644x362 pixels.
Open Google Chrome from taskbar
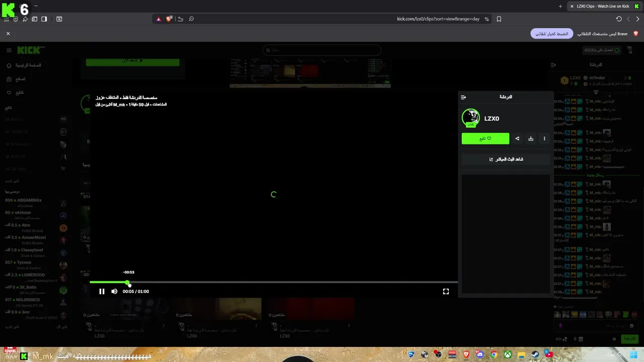494,354
